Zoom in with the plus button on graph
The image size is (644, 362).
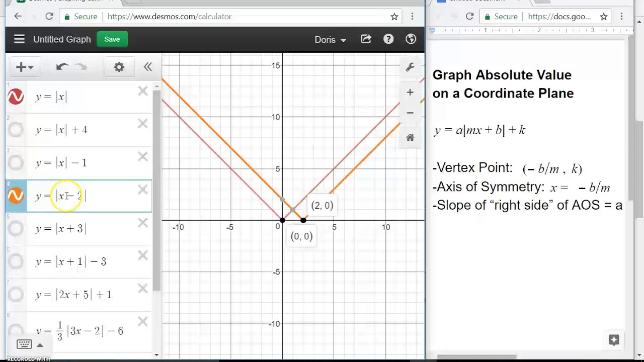(x=410, y=93)
